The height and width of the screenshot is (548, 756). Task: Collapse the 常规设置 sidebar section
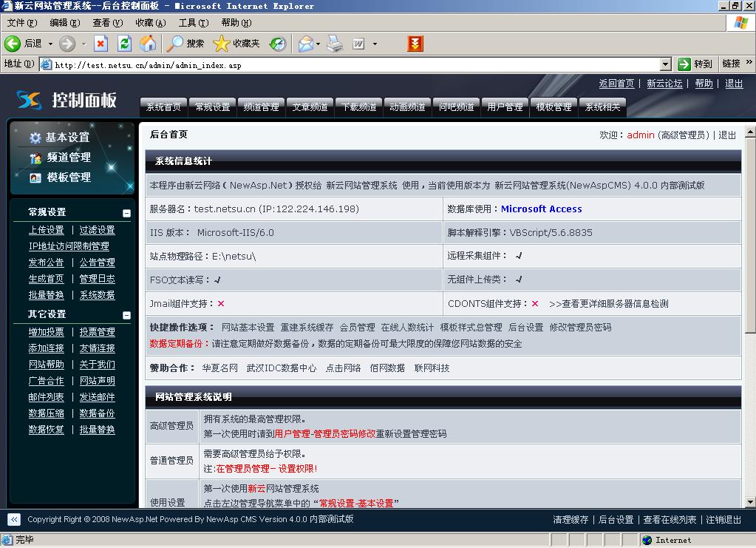(x=127, y=213)
